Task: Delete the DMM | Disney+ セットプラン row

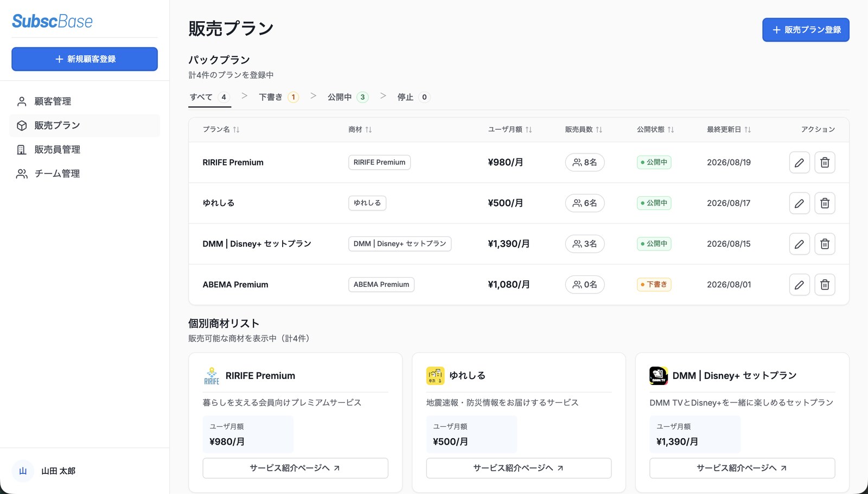Action: pyautogui.click(x=825, y=243)
